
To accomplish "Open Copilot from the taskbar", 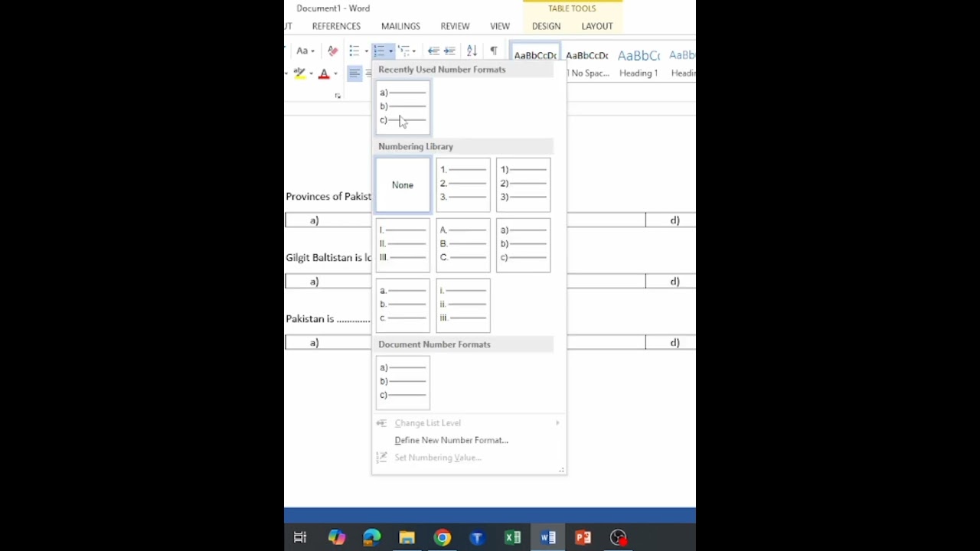I will tap(336, 537).
